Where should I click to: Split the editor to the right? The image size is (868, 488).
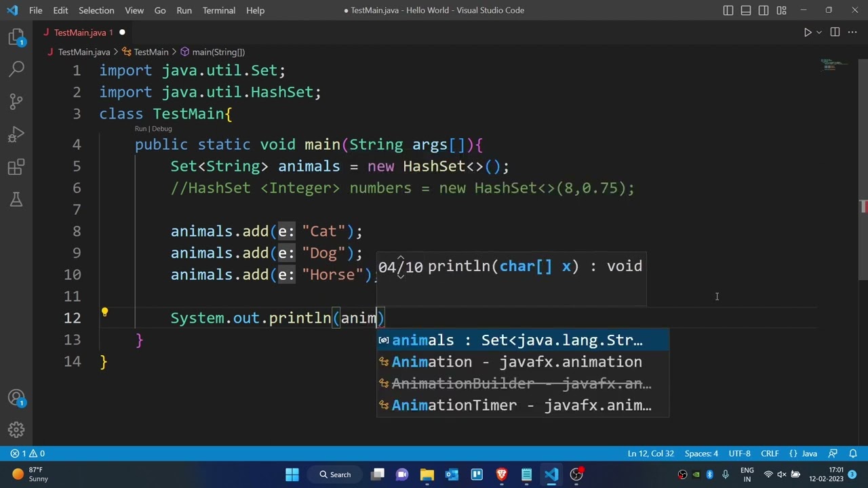point(835,32)
